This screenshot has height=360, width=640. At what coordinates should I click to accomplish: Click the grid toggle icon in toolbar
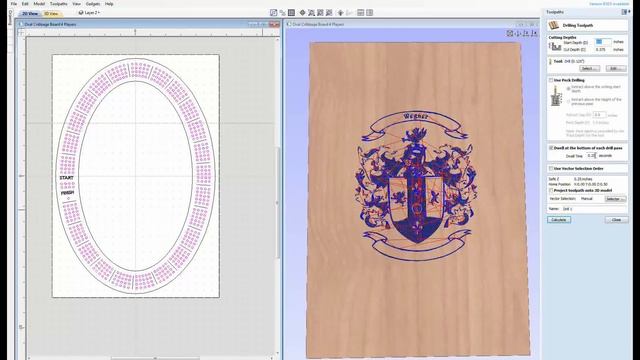click(291, 13)
